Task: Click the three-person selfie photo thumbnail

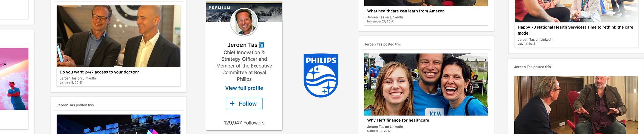Action: tap(426, 84)
